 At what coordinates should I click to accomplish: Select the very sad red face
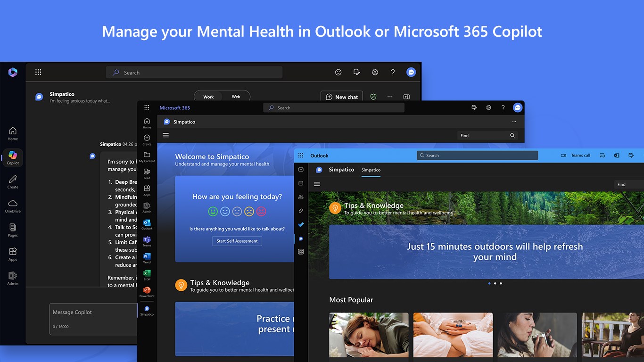[x=261, y=211]
